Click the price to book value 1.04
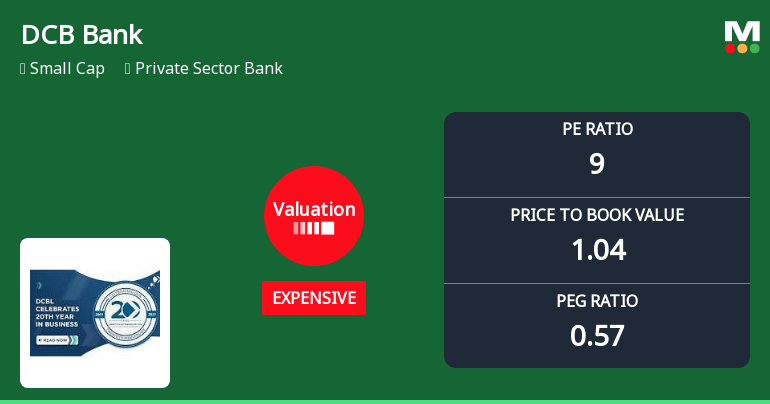This screenshot has width=770, height=404. coord(597,249)
